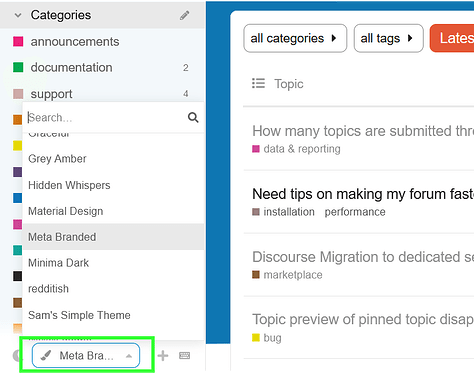Click the pencil edit icon beside Categories

point(184,15)
